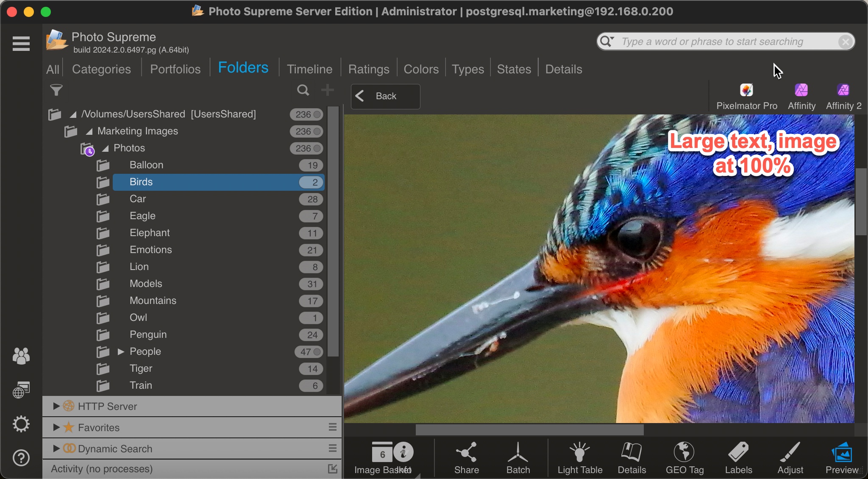Click the Back button
868x479 pixels.
[385, 96]
